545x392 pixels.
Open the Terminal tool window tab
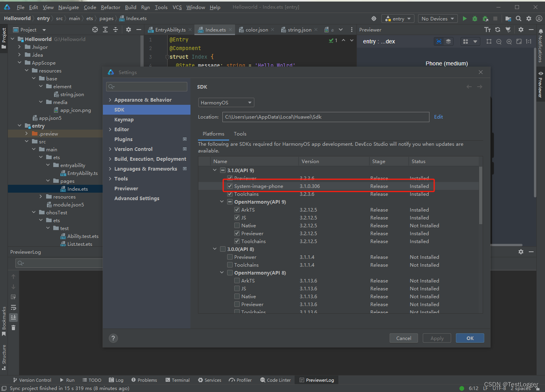pyautogui.click(x=177, y=380)
